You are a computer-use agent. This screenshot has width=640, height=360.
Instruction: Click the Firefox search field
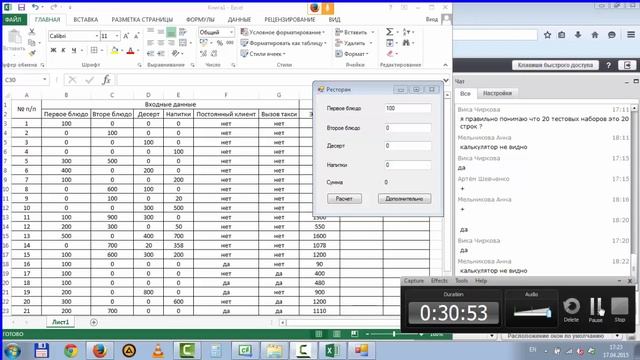coord(495,35)
